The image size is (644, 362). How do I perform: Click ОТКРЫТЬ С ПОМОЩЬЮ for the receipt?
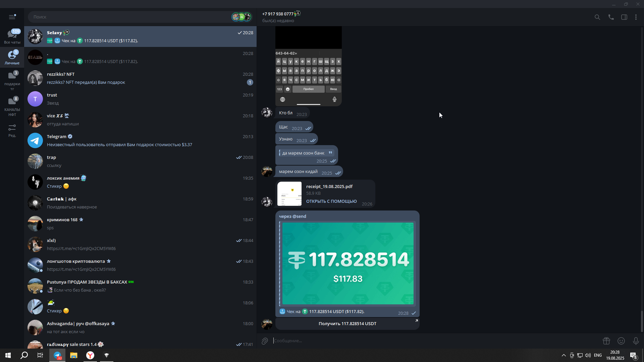(x=331, y=201)
